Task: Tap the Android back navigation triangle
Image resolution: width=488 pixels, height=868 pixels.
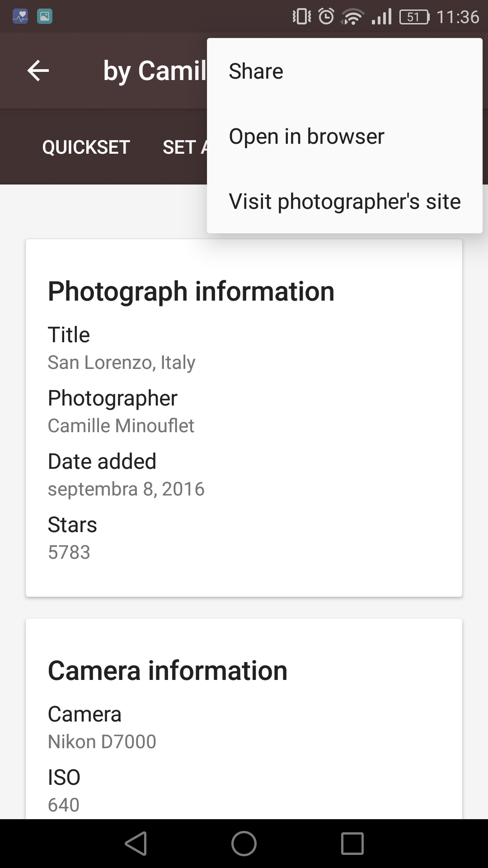Action: tap(136, 844)
